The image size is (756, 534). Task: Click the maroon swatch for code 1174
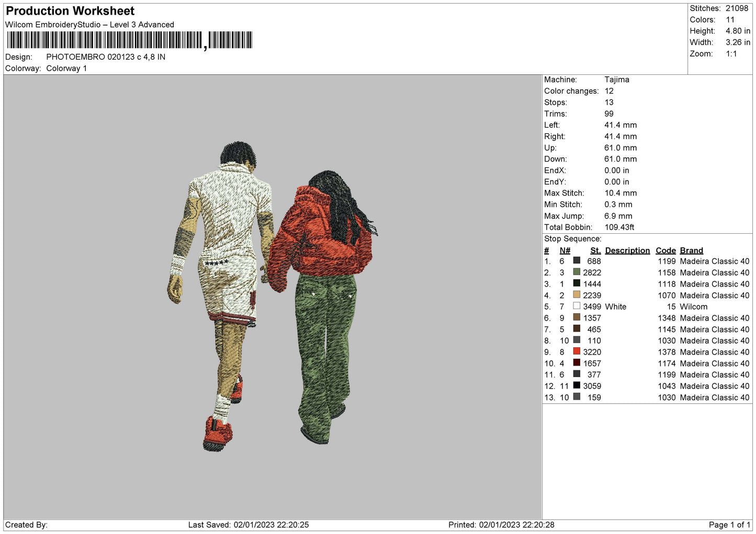pyautogui.click(x=577, y=362)
